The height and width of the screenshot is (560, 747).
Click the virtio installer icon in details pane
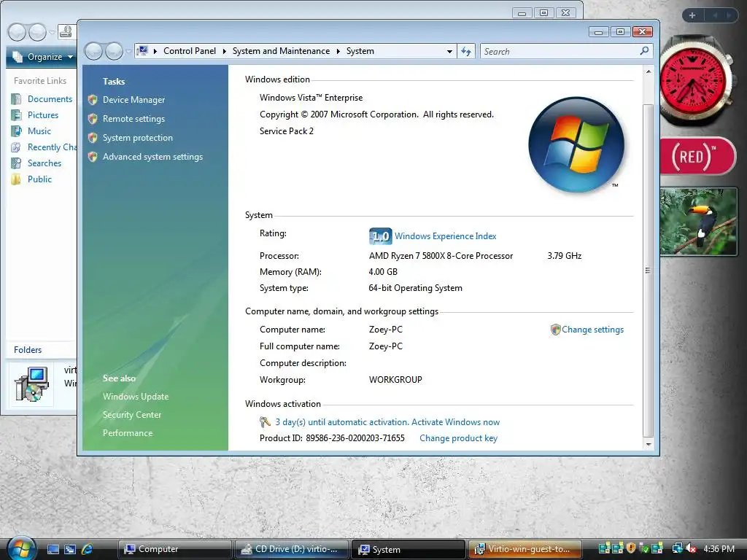coord(31,384)
